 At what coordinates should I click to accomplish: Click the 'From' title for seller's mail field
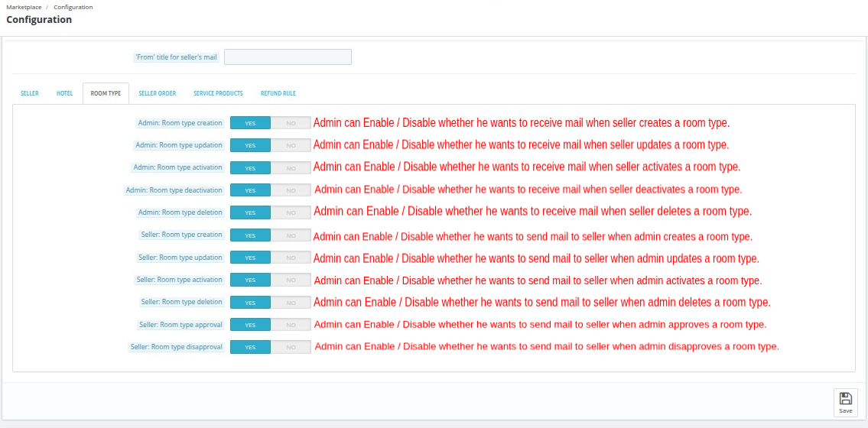[x=288, y=57]
